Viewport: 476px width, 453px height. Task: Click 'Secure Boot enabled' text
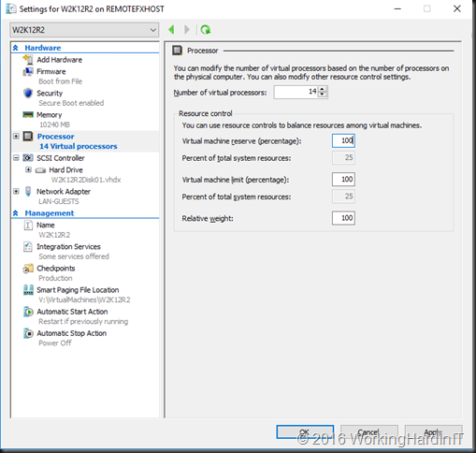coord(71,103)
